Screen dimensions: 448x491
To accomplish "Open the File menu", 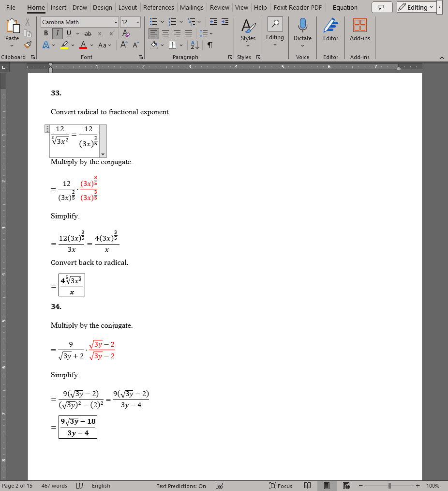I will pyautogui.click(x=11, y=8).
